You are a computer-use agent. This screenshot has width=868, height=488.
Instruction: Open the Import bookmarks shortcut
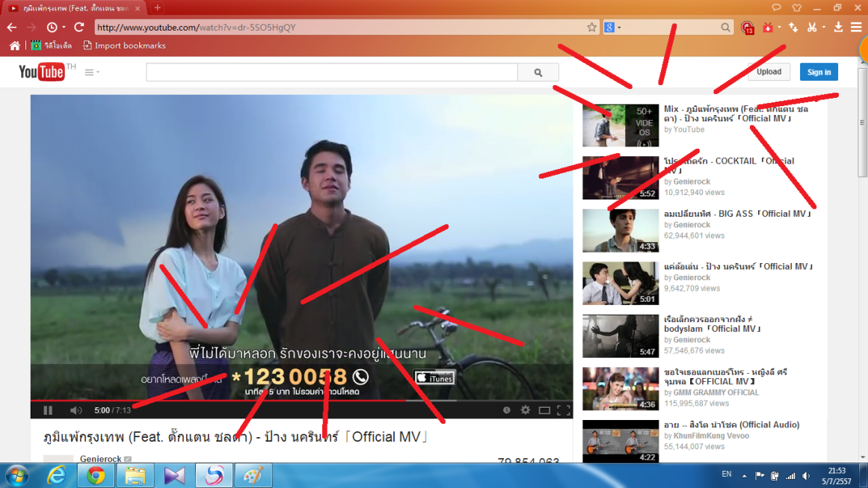pyautogui.click(x=124, y=46)
